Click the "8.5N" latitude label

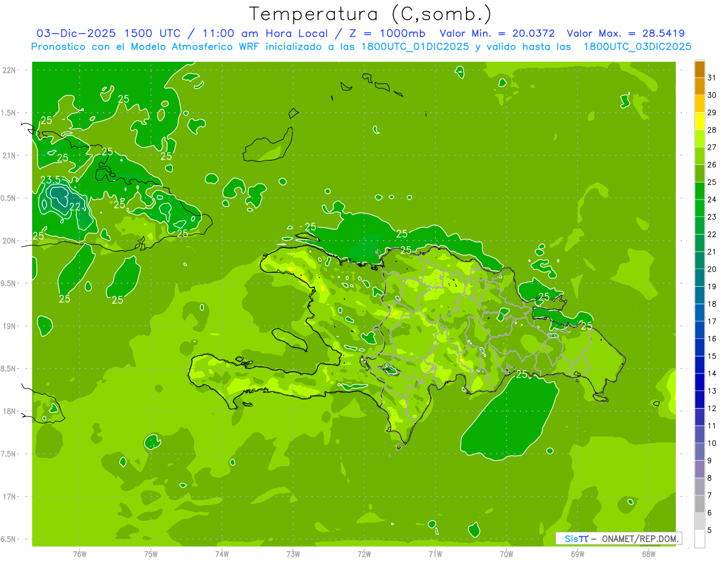click(9, 369)
